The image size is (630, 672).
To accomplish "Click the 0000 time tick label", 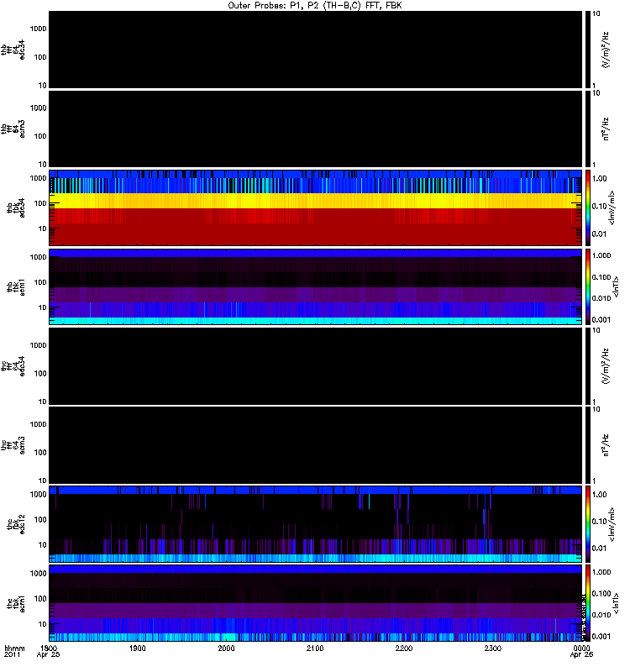I will [x=581, y=648].
